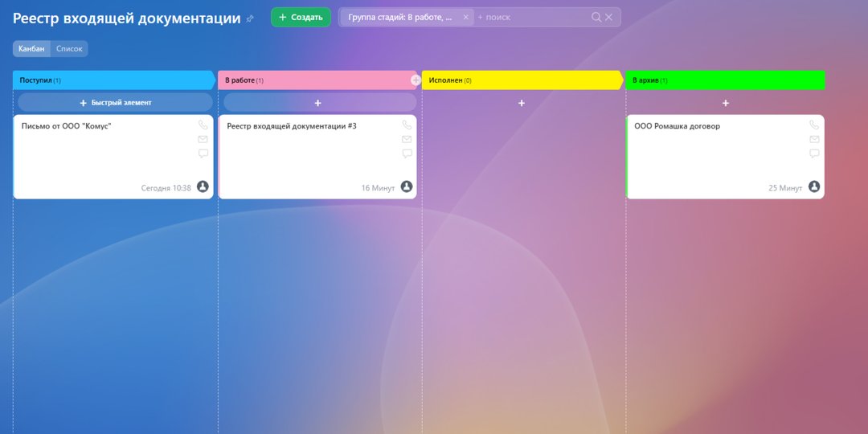Click the Быстрый элемент button
Image resolution: width=868 pixels, height=434 pixels.
(x=115, y=102)
